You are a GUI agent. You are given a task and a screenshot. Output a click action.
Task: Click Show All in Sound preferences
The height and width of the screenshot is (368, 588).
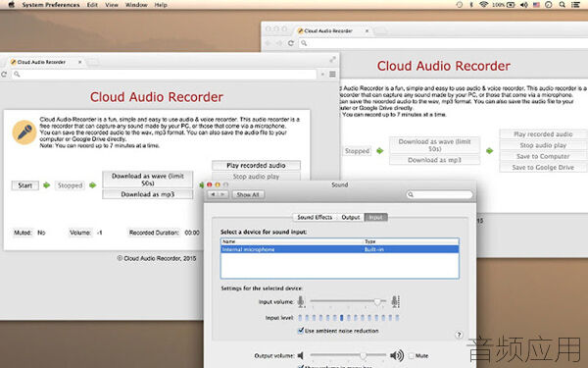pyautogui.click(x=248, y=194)
